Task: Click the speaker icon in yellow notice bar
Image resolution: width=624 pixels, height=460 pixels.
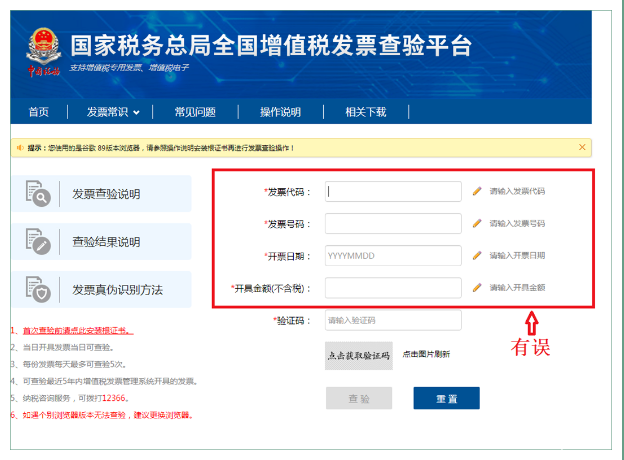Action: [20, 148]
